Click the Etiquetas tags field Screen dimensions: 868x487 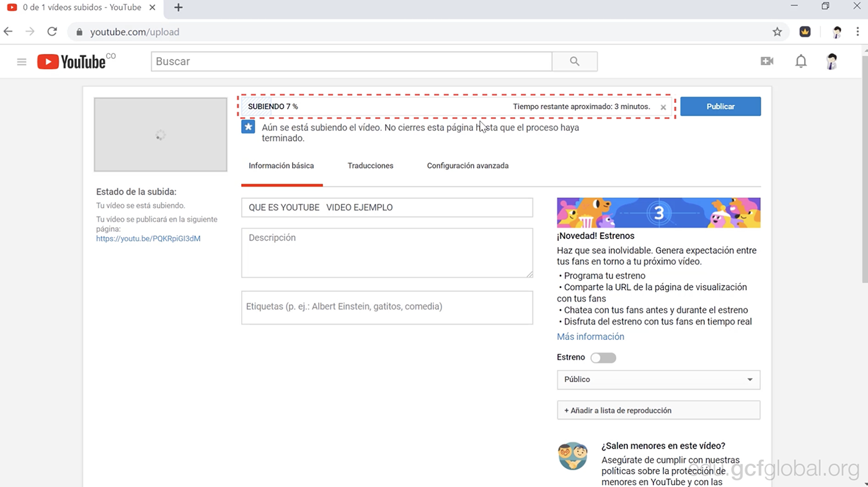click(x=387, y=308)
